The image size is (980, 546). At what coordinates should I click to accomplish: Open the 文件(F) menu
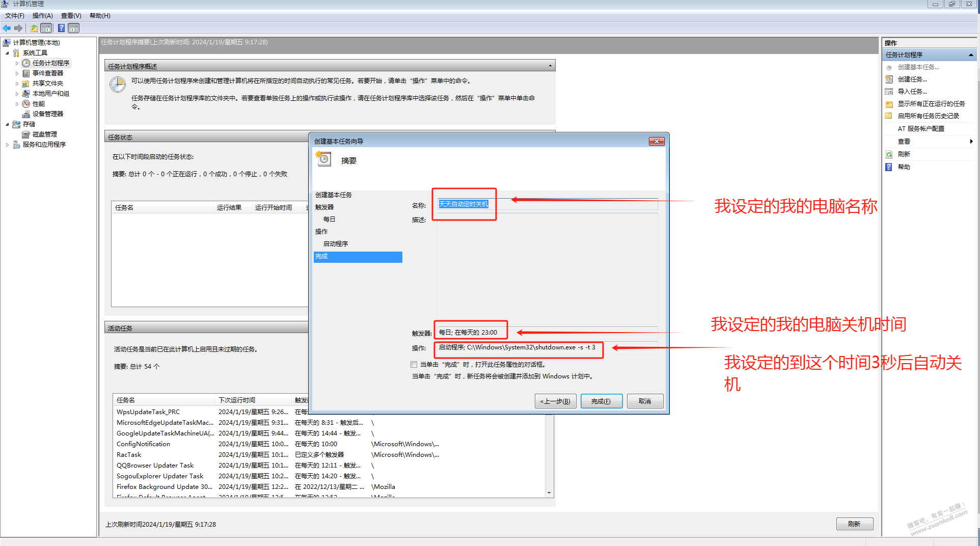coord(15,16)
